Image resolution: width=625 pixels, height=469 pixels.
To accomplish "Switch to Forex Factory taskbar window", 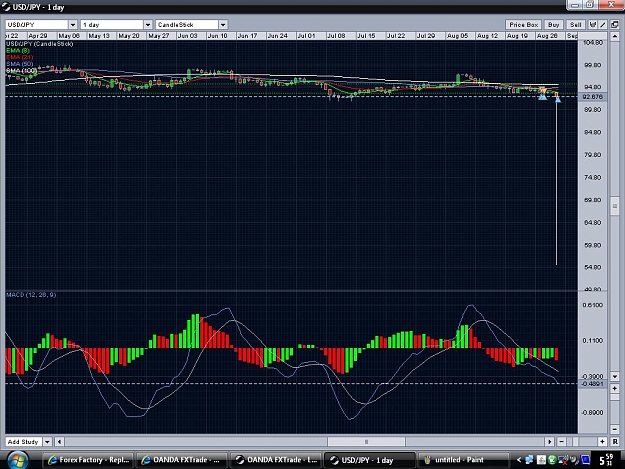I will 88,460.
